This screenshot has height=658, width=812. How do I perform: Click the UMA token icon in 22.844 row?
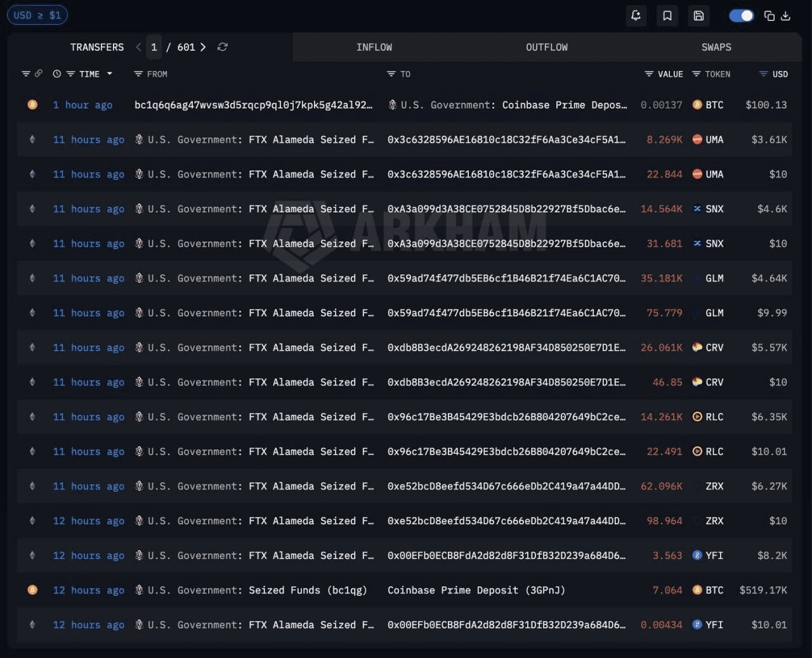[x=697, y=174]
